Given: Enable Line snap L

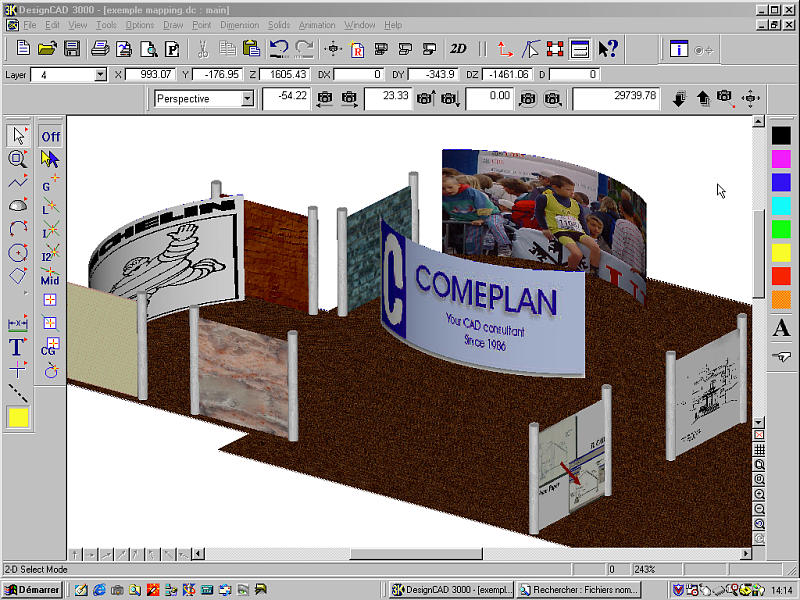Looking at the screenshot, I should tap(50, 206).
